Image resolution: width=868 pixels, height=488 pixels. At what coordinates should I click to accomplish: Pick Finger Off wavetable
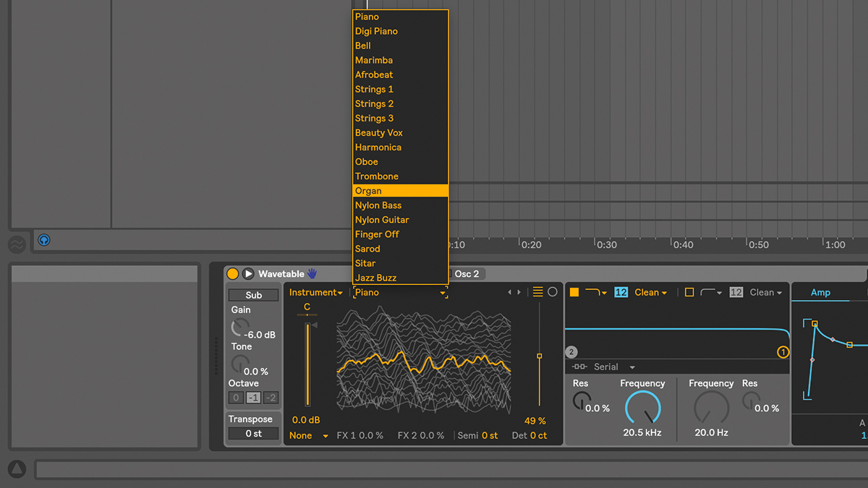click(401, 234)
